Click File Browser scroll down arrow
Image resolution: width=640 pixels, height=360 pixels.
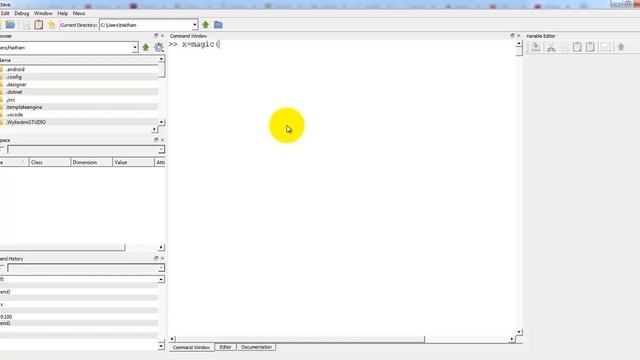(x=161, y=122)
